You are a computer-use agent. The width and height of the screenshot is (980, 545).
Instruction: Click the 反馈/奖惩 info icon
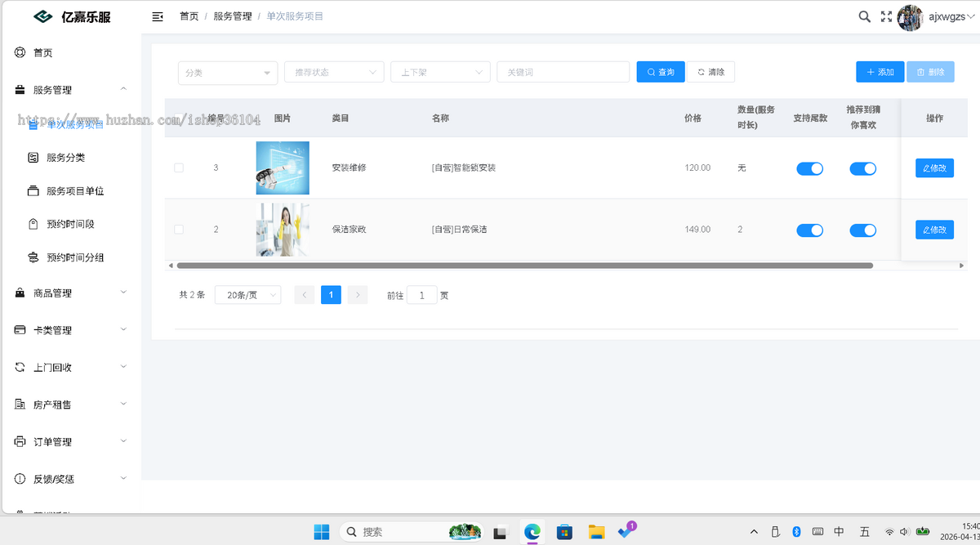(20, 479)
